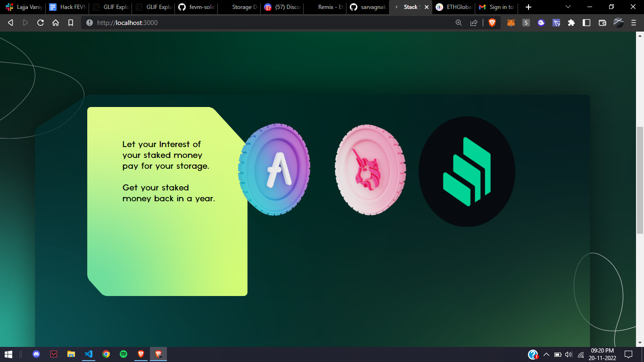Image resolution: width=644 pixels, height=362 pixels.
Task: Open the Wi-Fi network icon
Action: click(x=581, y=354)
